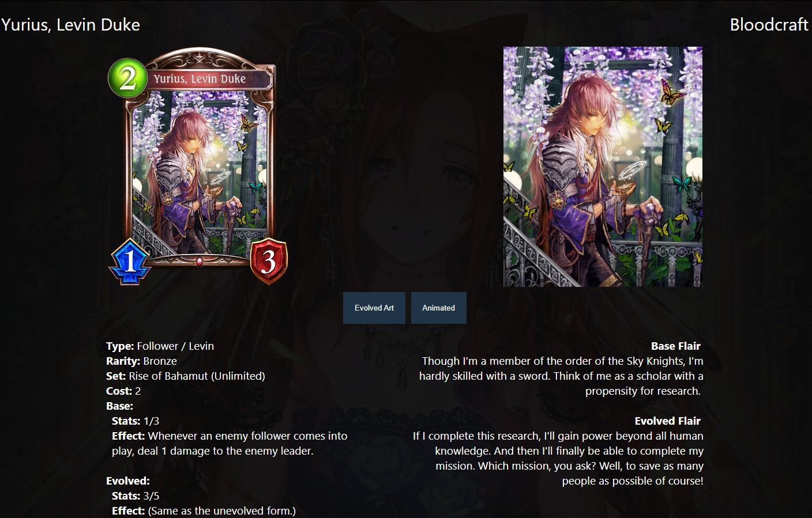
Task: Select the Follower / Levin type text
Action: pyautogui.click(x=175, y=346)
